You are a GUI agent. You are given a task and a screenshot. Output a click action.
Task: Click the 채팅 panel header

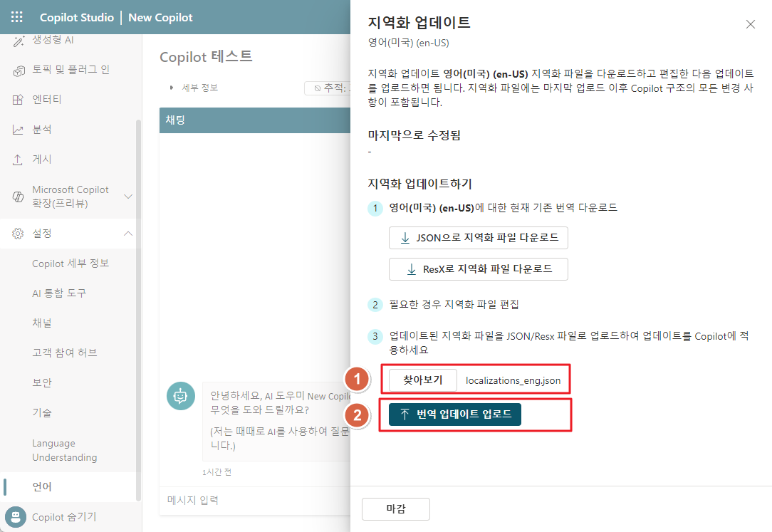coord(254,120)
